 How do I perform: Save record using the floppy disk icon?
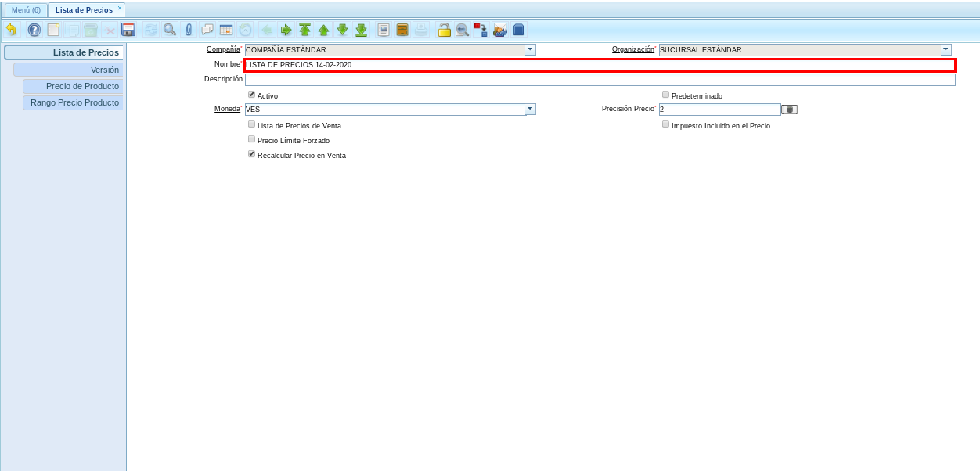pyautogui.click(x=129, y=30)
